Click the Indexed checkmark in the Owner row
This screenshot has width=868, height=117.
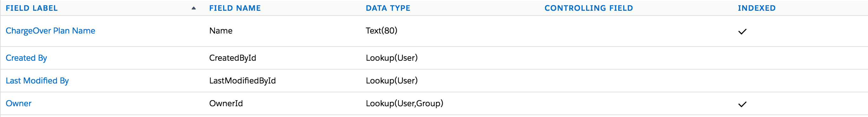[x=742, y=104]
